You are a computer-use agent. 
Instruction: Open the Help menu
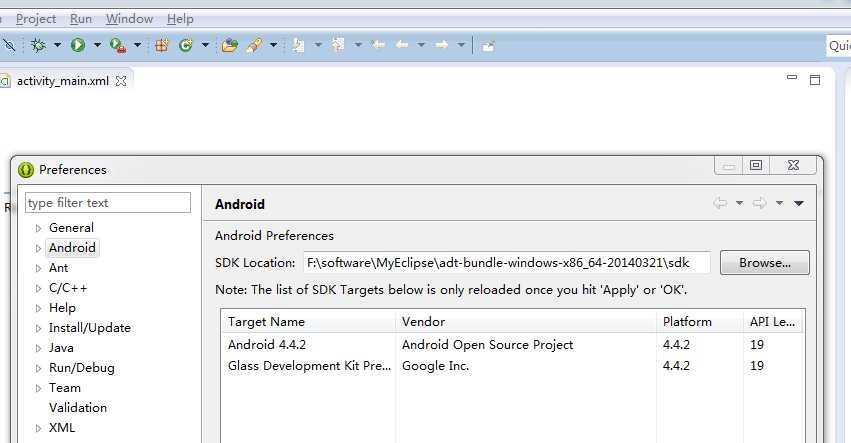pyautogui.click(x=180, y=19)
